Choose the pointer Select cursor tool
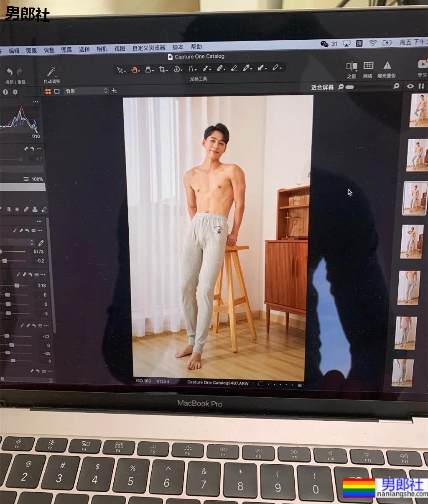The width and height of the screenshot is (428, 504). [x=120, y=70]
